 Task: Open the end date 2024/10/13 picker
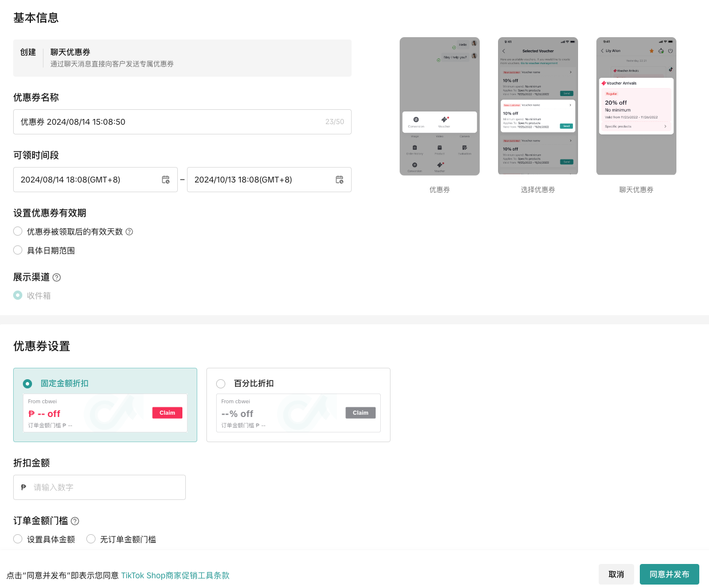pos(257,180)
